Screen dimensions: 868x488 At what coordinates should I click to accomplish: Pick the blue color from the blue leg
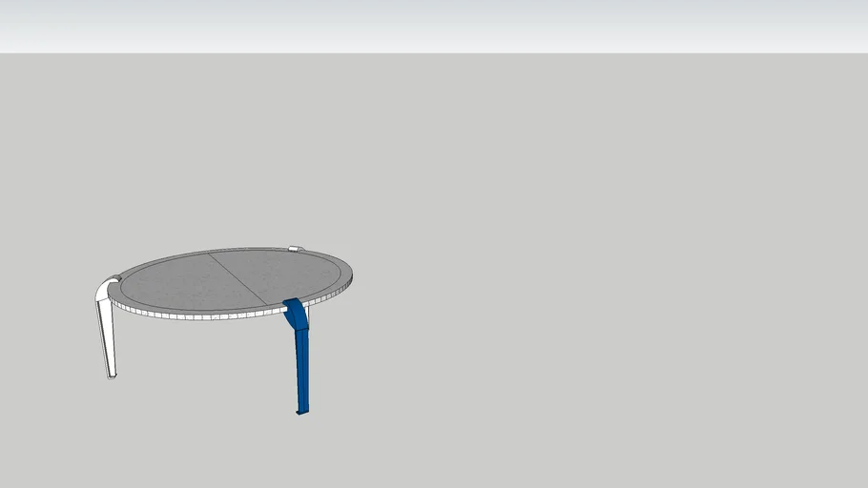coord(301,381)
